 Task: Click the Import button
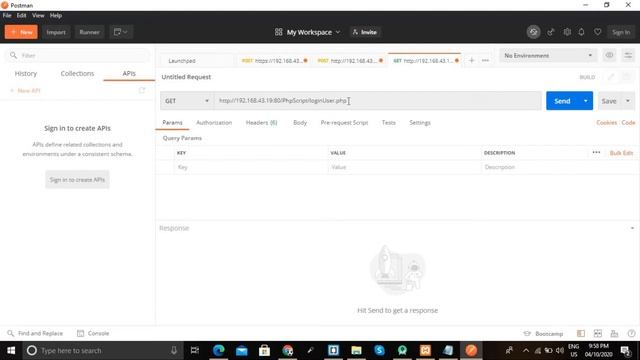tap(56, 32)
